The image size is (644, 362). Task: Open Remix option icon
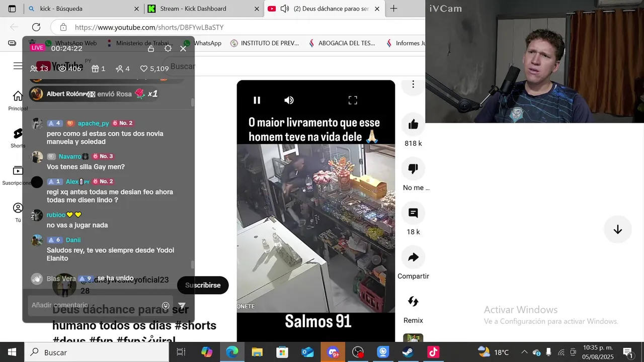[x=413, y=301]
